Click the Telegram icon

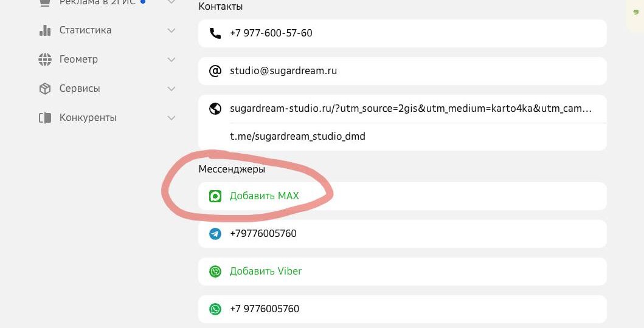215,234
